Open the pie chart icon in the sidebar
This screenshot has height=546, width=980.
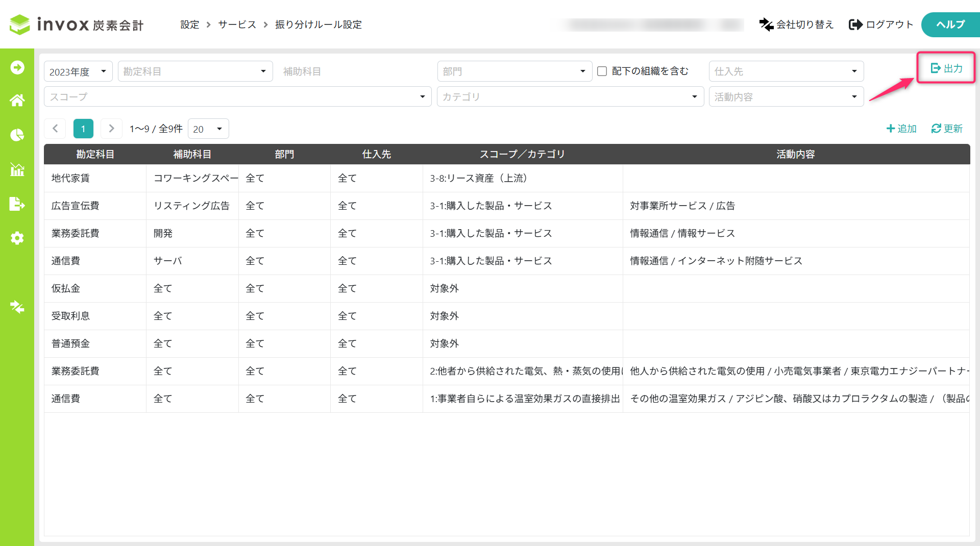point(17,135)
